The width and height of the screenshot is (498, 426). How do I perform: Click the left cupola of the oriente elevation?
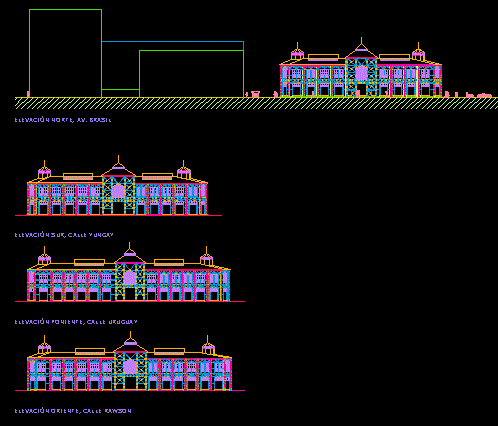[44, 345]
